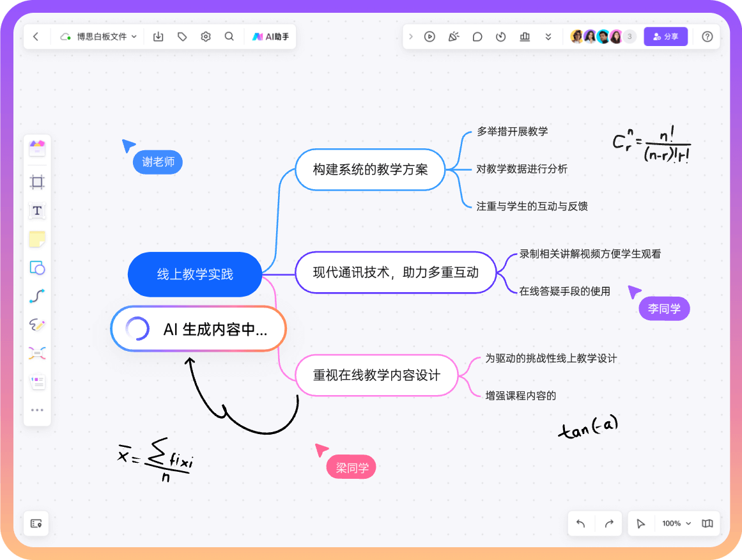Image resolution: width=742 pixels, height=560 pixels.
Task: Open the comments bubble icon
Action: [477, 36]
